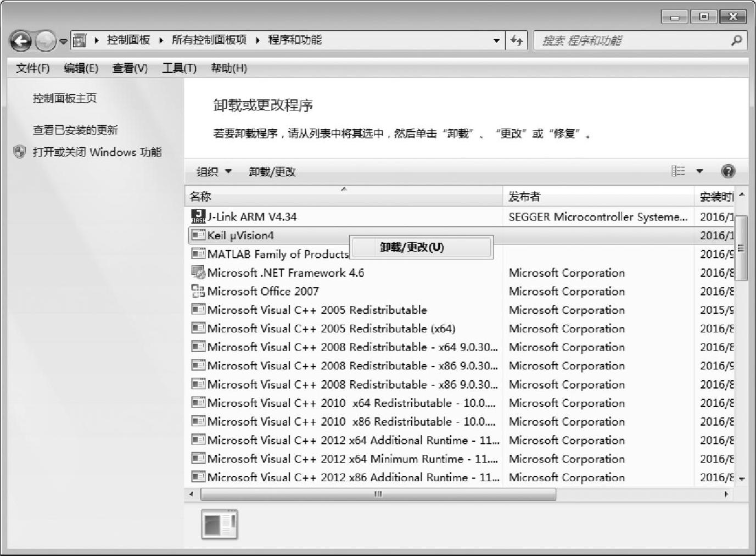
Task: Select Microsoft Visual C++ 2012 x64 Minimum Runtime name
Action: click(x=353, y=459)
